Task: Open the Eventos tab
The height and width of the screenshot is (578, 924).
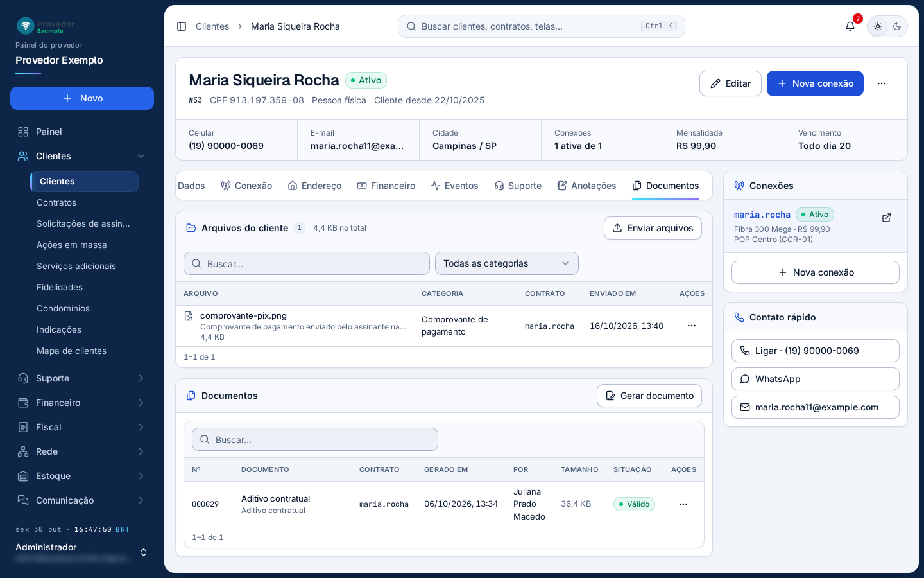Action: tap(455, 186)
